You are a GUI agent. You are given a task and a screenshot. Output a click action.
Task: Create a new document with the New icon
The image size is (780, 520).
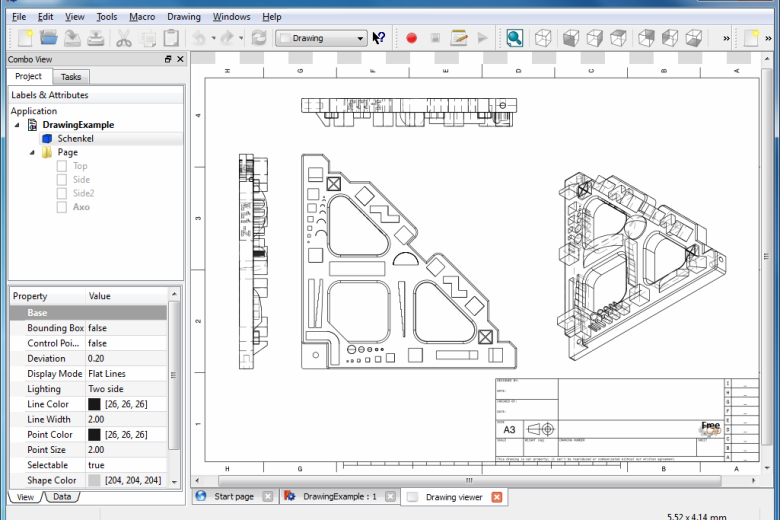[x=25, y=38]
